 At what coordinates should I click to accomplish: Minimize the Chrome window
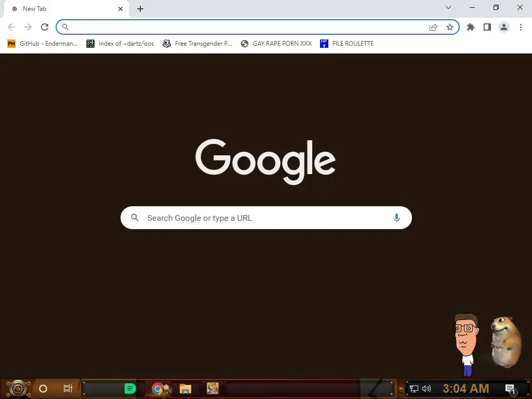coord(472,7)
